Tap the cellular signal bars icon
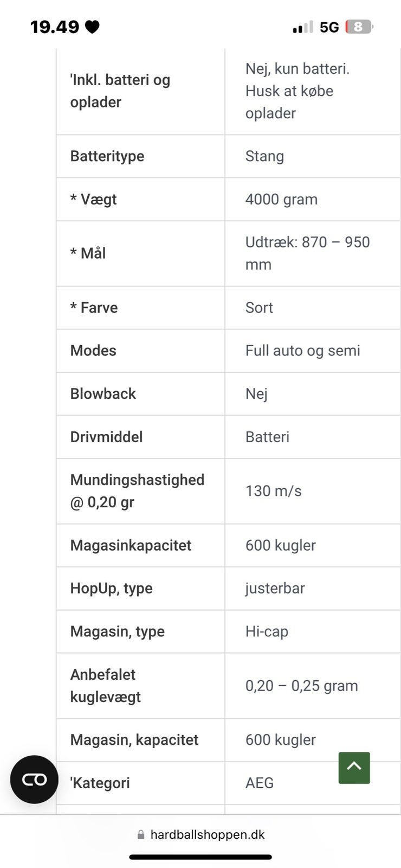The image size is (401, 868). point(302,27)
